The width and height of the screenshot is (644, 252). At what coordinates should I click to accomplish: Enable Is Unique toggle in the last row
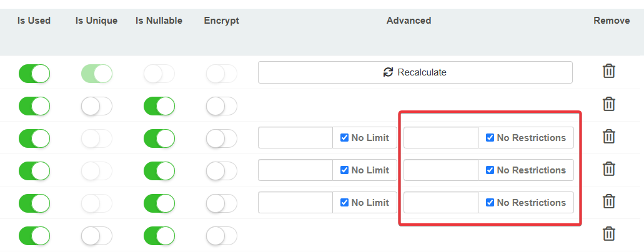tap(97, 235)
